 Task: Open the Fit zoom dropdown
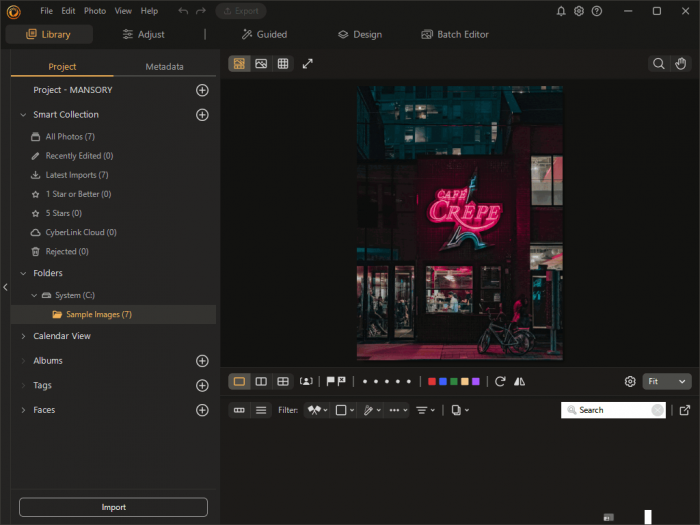[667, 382]
